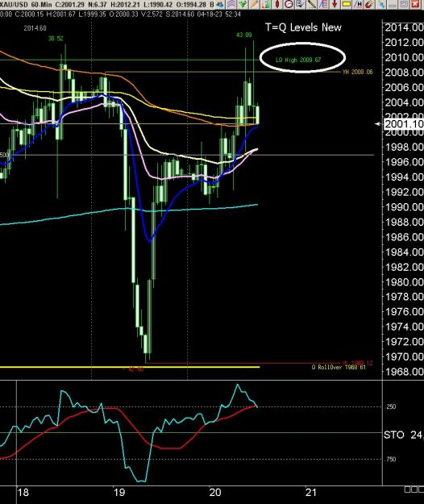Select the yellow rectangle drawing tool

347,4
